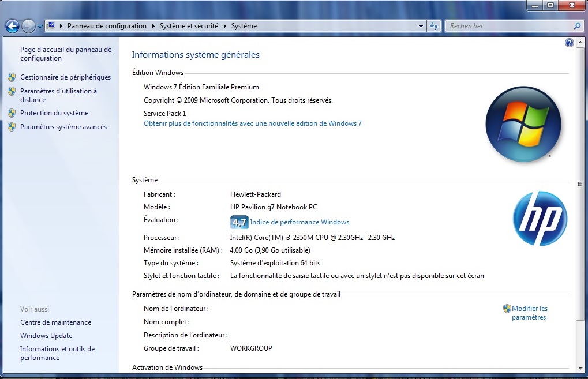Viewport: 588px width, 379px height.
Task: Click the Rechercher search field
Action: pos(510,26)
